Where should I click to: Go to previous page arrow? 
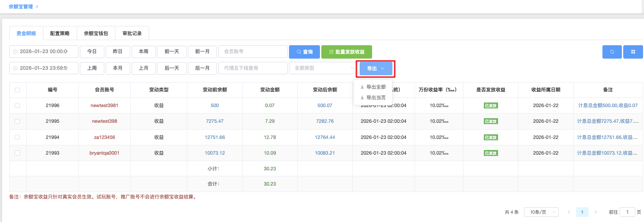(569, 212)
